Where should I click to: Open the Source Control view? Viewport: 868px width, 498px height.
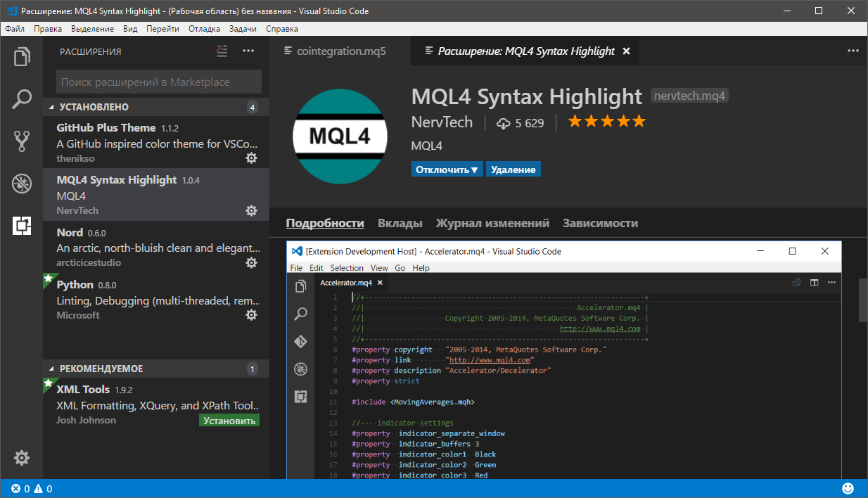point(22,141)
